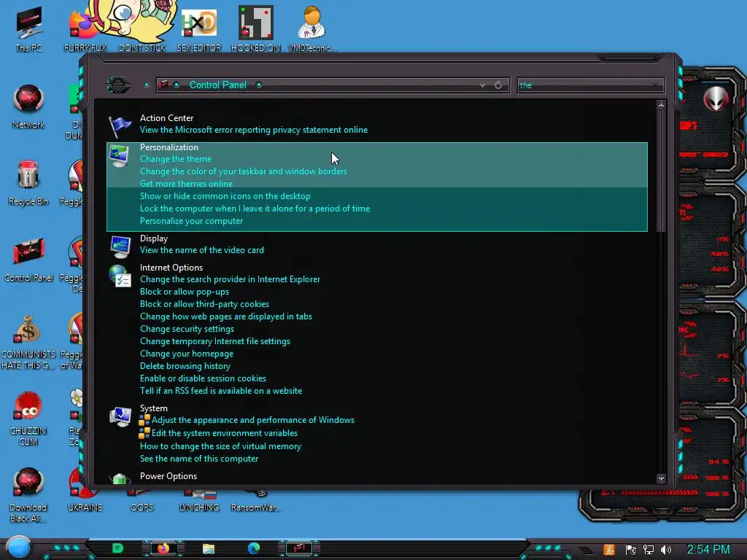The width and height of the screenshot is (747, 560).
Task: Click the Display monitor icon
Action: tap(120, 246)
